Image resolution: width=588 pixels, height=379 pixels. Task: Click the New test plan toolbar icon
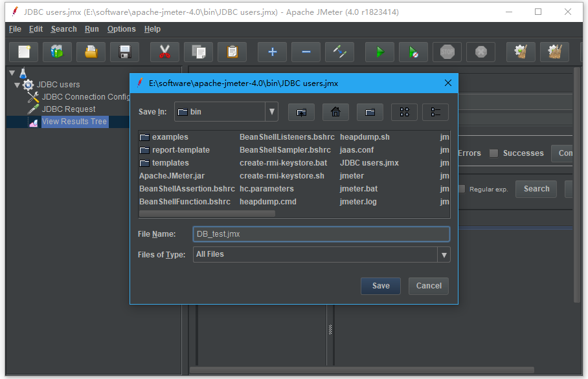(x=24, y=52)
